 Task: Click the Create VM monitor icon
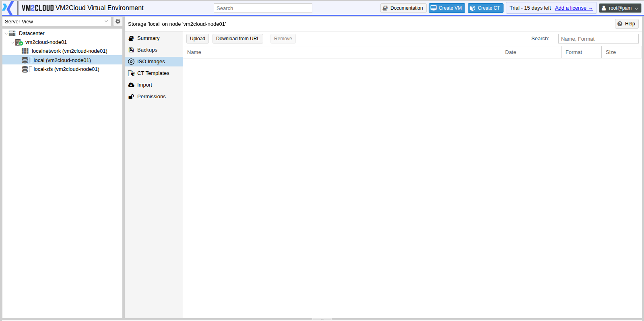(433, 8)
